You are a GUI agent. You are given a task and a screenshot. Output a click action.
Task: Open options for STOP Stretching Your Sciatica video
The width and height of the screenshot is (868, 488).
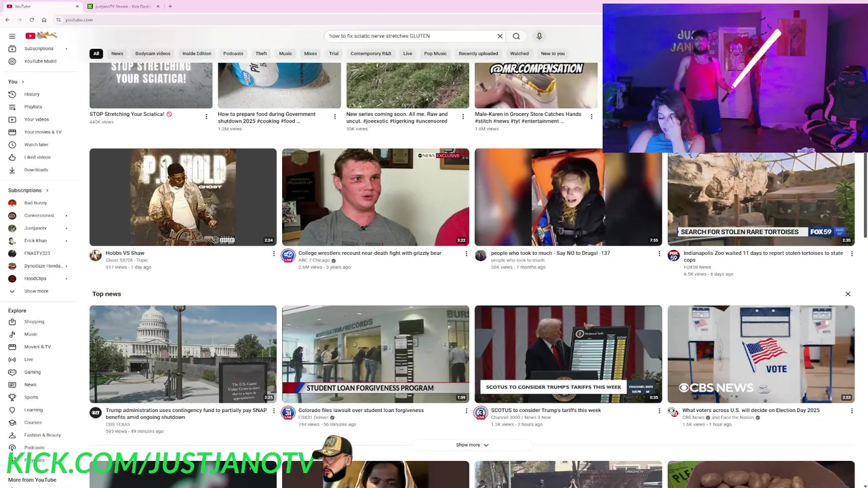click(206, 117)
